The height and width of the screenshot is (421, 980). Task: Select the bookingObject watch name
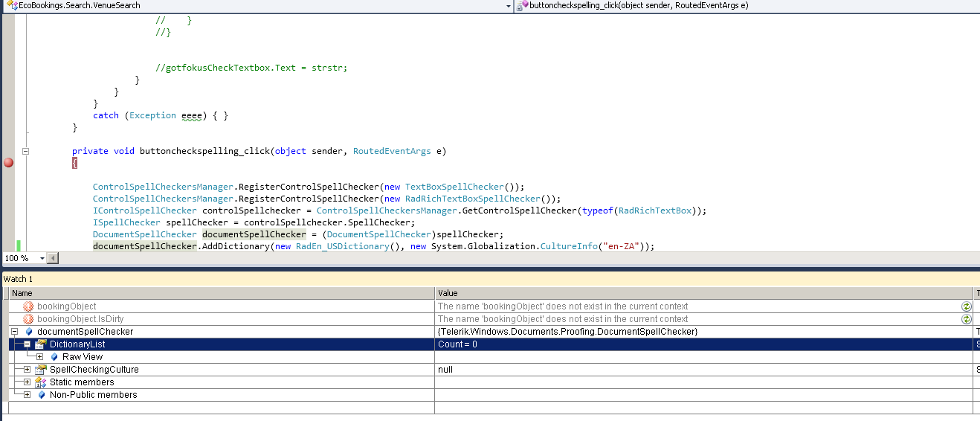tap(67, 306)
